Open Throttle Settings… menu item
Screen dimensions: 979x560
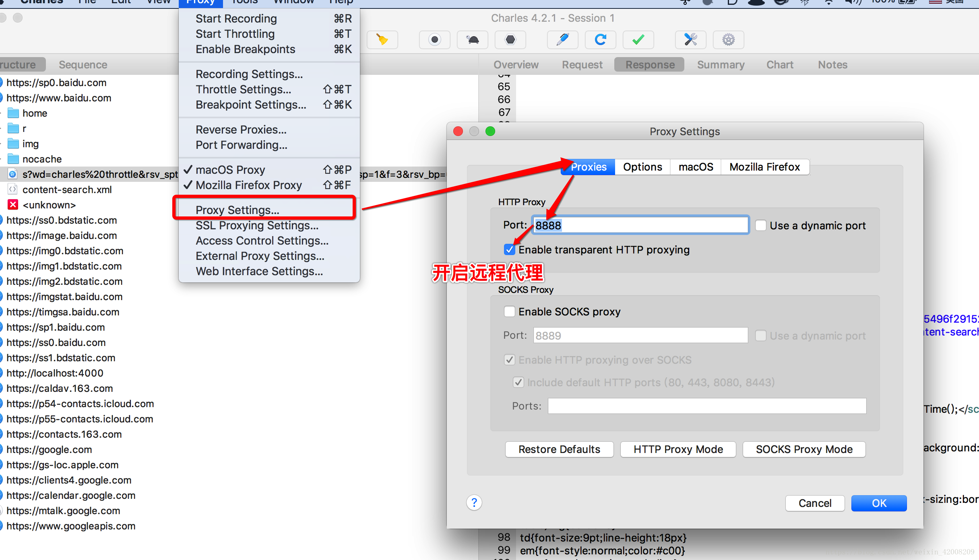pos(269,89)
